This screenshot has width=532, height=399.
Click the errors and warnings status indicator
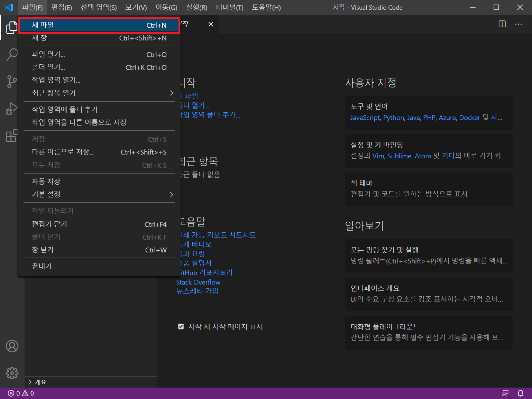21,393
